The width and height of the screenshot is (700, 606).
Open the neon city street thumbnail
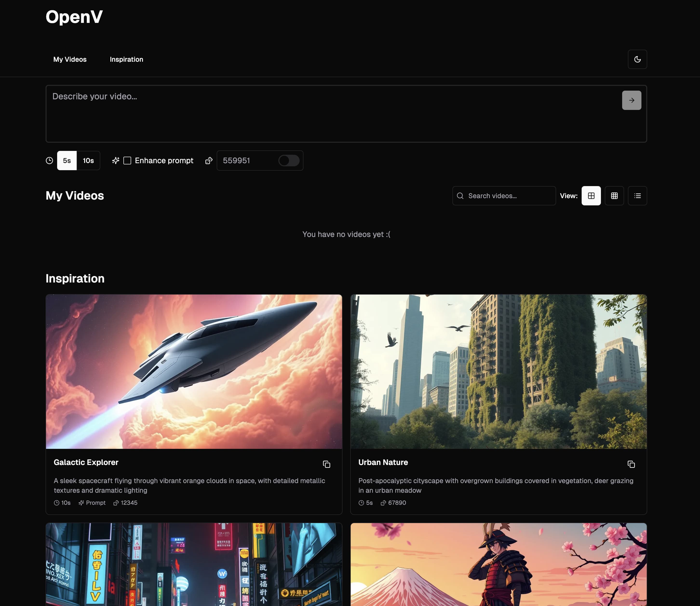194,564
